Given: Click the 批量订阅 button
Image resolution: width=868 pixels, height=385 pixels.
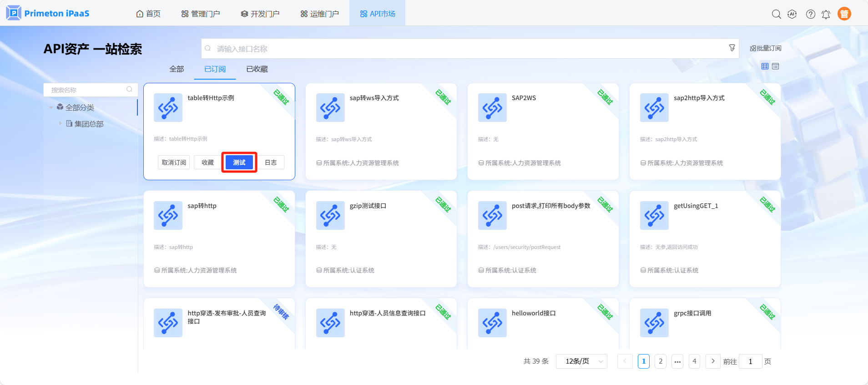Looking at the screenshot, I should point(766,48).
